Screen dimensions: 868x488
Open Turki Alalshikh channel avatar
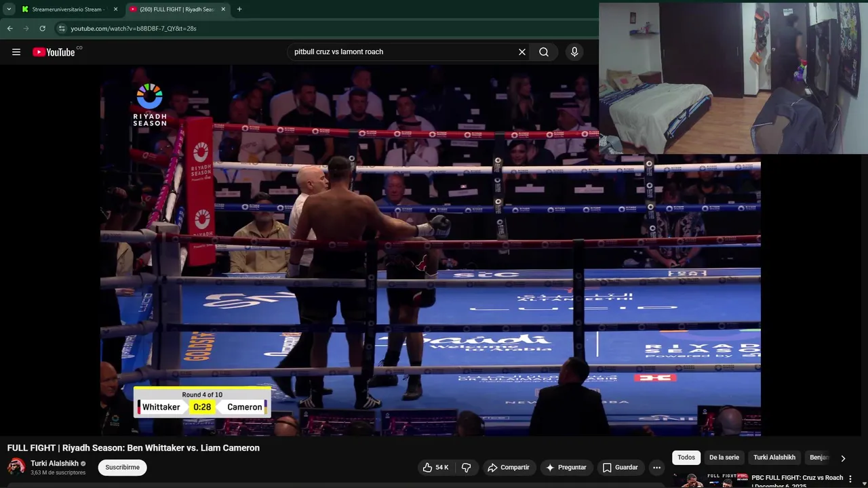(16, 467)
